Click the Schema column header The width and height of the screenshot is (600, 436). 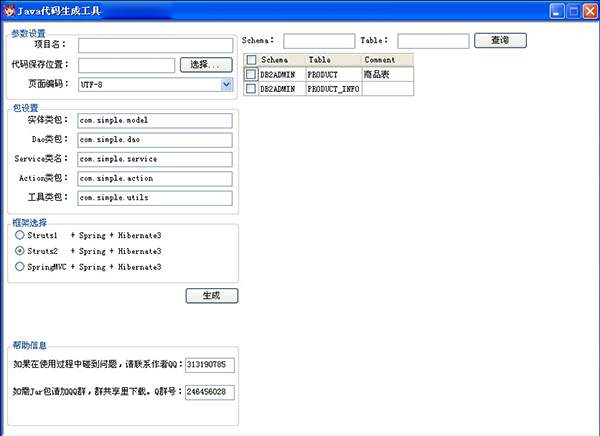tap(282, 60)
